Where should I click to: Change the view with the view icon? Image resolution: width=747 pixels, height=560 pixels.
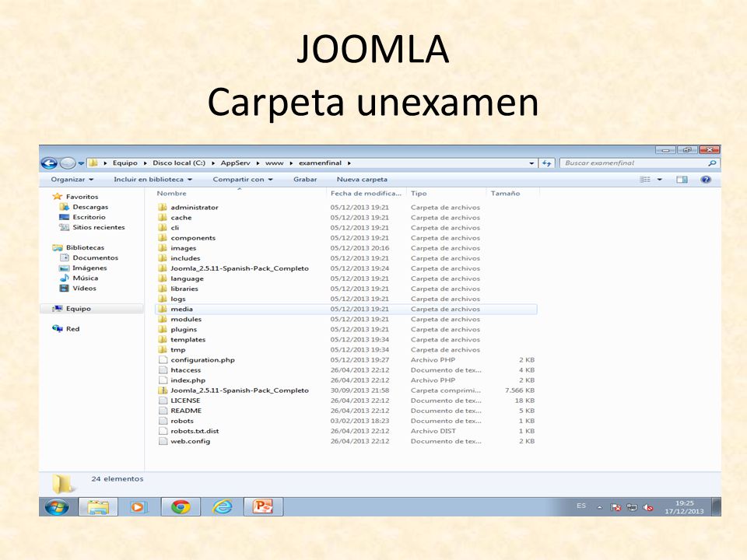[x=645, y=180]
